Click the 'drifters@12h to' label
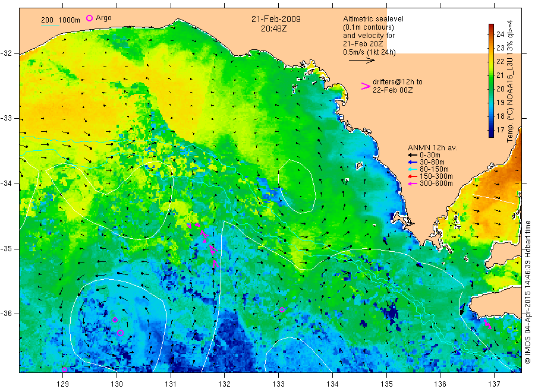 pyautogui.click(x=398, y=82)
